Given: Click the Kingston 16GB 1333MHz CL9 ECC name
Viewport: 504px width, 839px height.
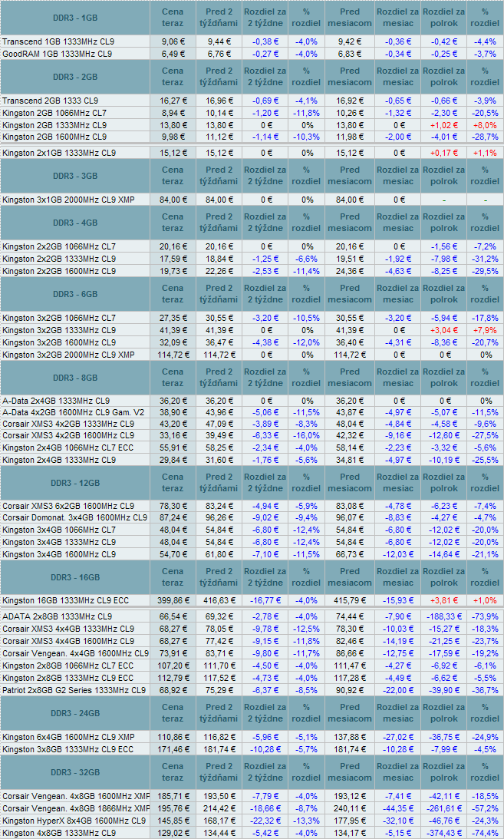Looking at the screenshot, I should coord(65,601).
